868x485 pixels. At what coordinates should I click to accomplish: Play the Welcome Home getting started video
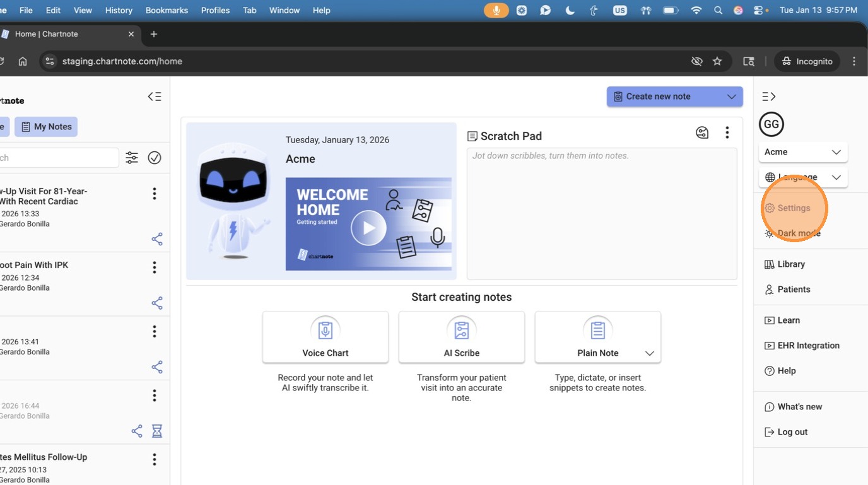tap(368, 228)
